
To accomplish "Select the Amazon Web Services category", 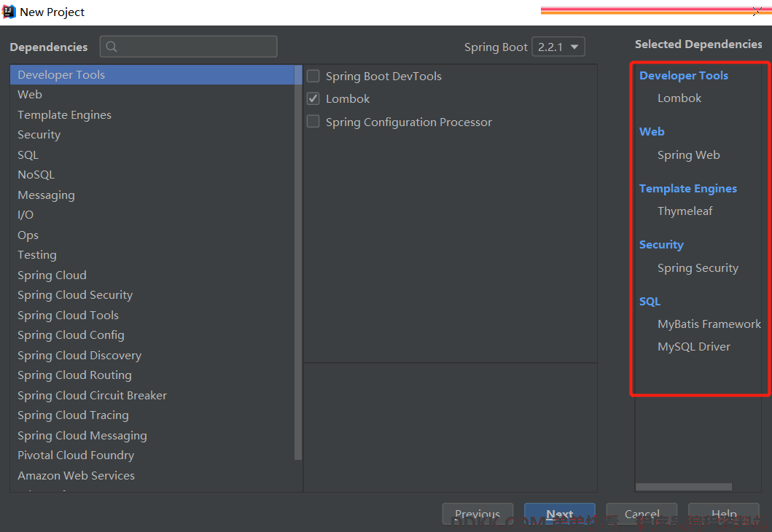I will click(x=152, y=475).
